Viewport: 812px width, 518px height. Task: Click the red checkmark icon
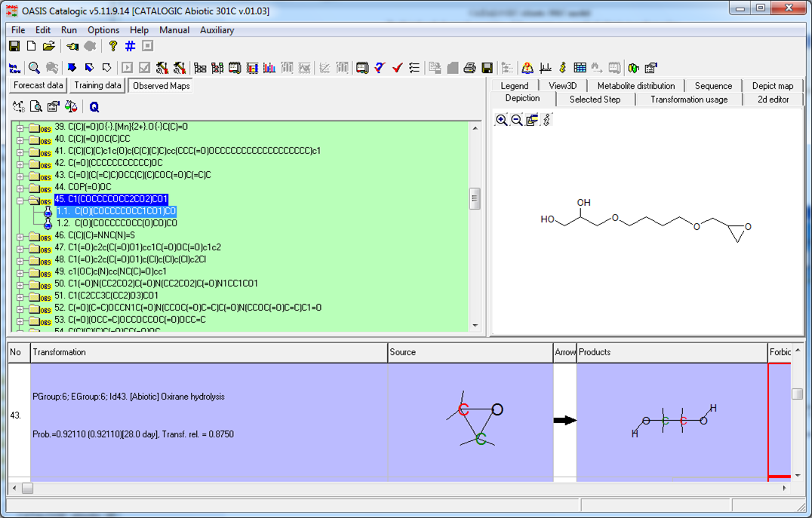point(397,68)
